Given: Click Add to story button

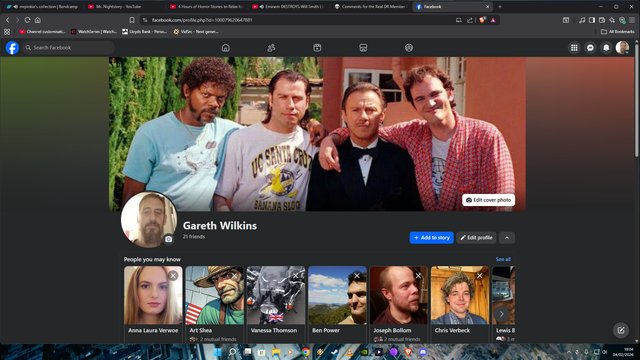Looking at the screenshot, I should pos(431,238).
